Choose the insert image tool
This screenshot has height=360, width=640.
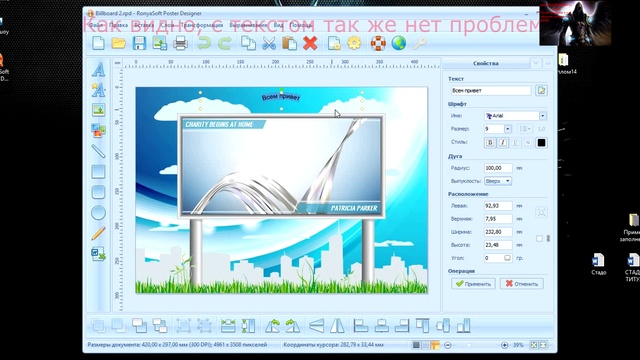pyautogui.click(x=98, y=110)
